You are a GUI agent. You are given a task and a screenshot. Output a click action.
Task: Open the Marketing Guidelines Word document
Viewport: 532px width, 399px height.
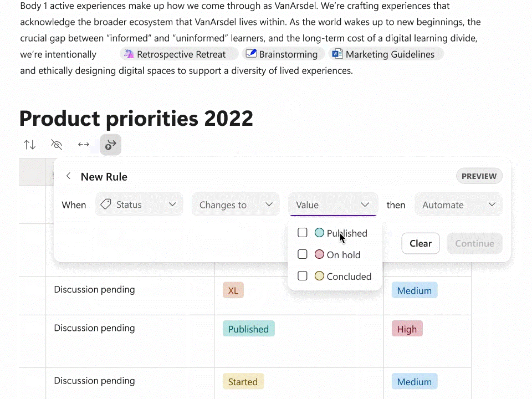click(x=383, y=54)
